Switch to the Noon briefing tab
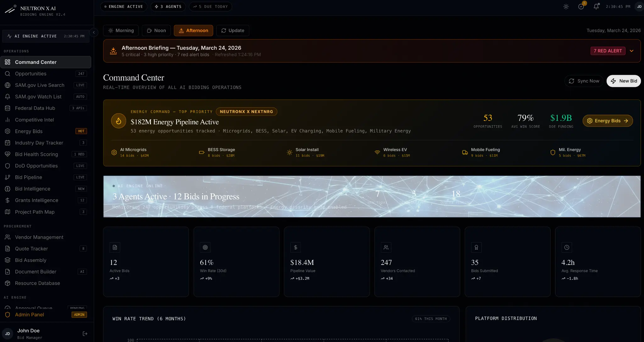This screenshot has height=342, width=644. tap(156, 31)
